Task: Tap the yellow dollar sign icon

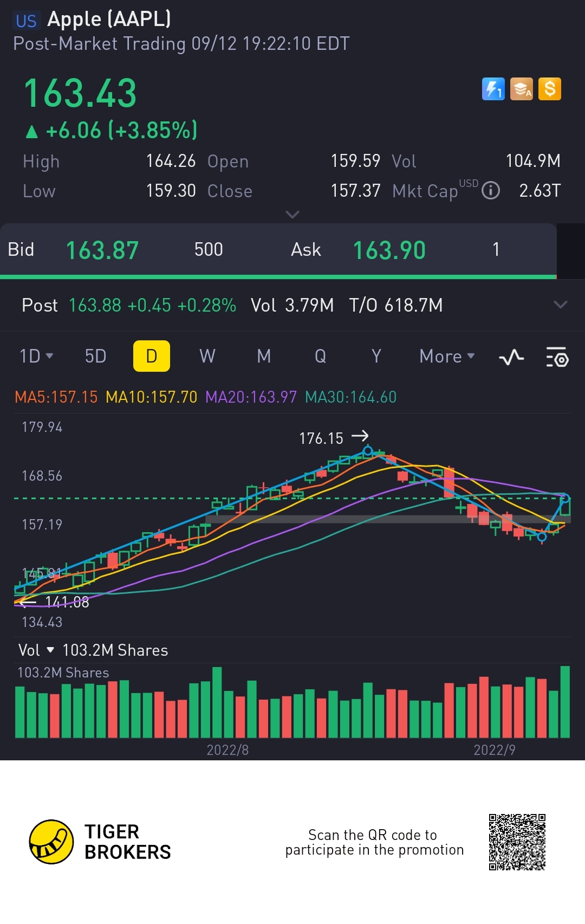Action: click(x=550, y=89)
